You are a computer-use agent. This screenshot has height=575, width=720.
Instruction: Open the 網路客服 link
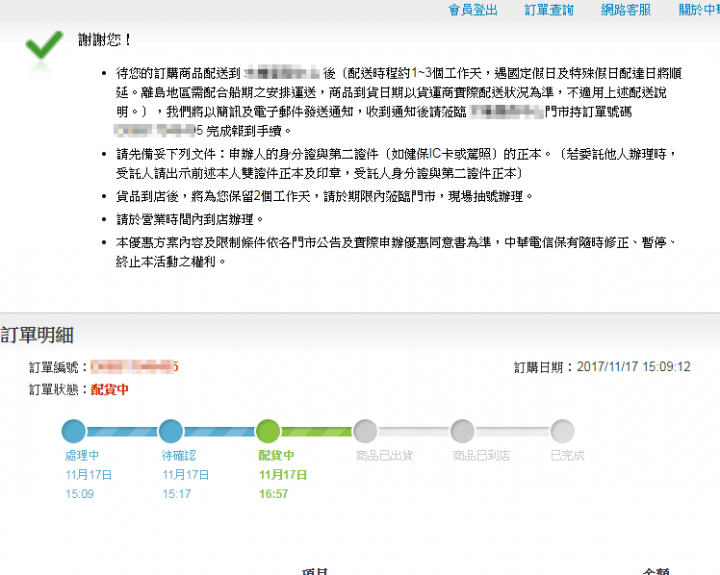tap(626, 10)
